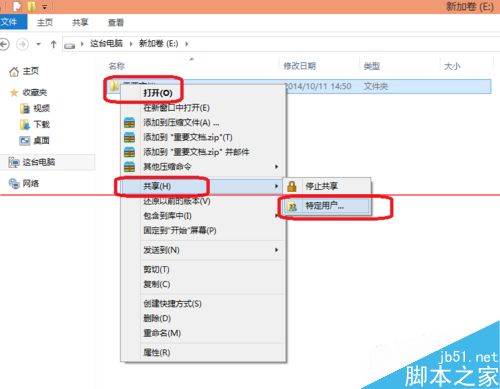Screen dimensions: 500x389
Task: Expand arrow of 共享(H) submenu
Action: tap(276, 186)
